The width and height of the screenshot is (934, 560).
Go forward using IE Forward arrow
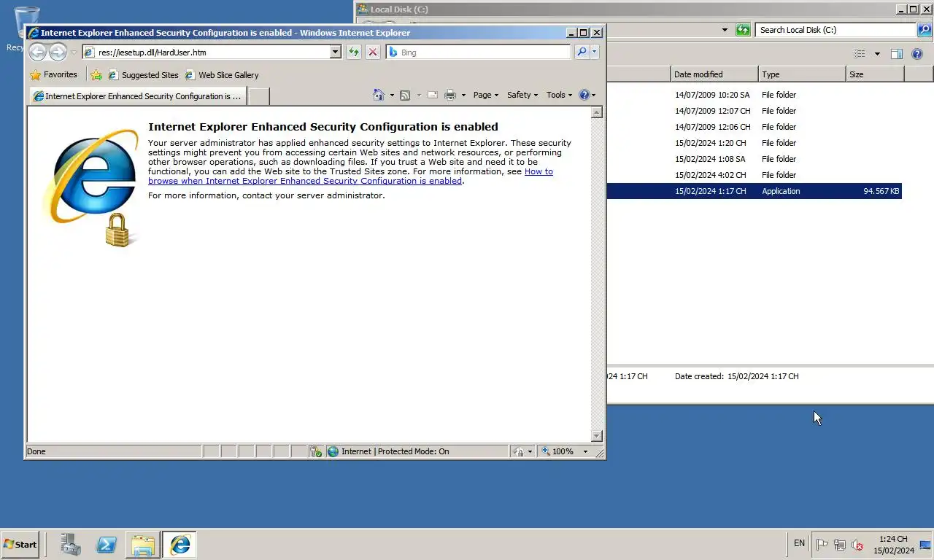pos(58,52)
